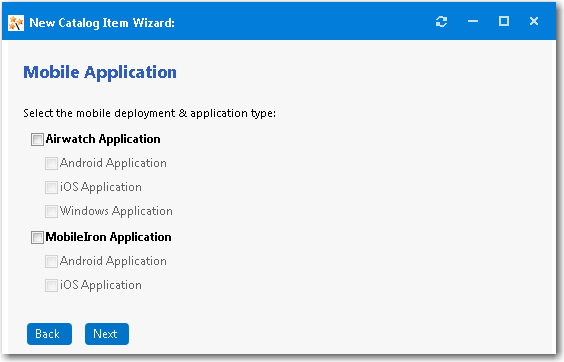Click the MobileIron Application label text
Screen dimensions: 564x362
(108, 237)
